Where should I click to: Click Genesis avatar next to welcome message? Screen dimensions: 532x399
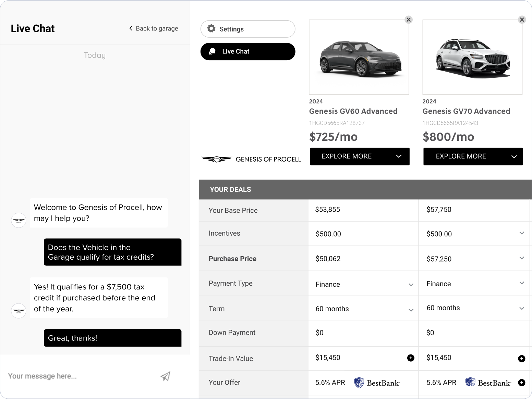coord(19,220)
